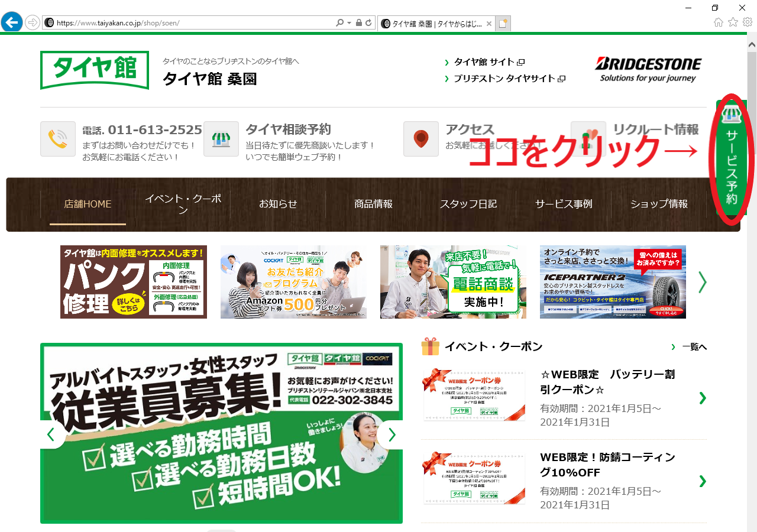Viewport: 757px width, 532px height.
Task: Click arrow on 防錆コーティング10%OFF row
Action: pyautogui.click(x=703, y=481)
